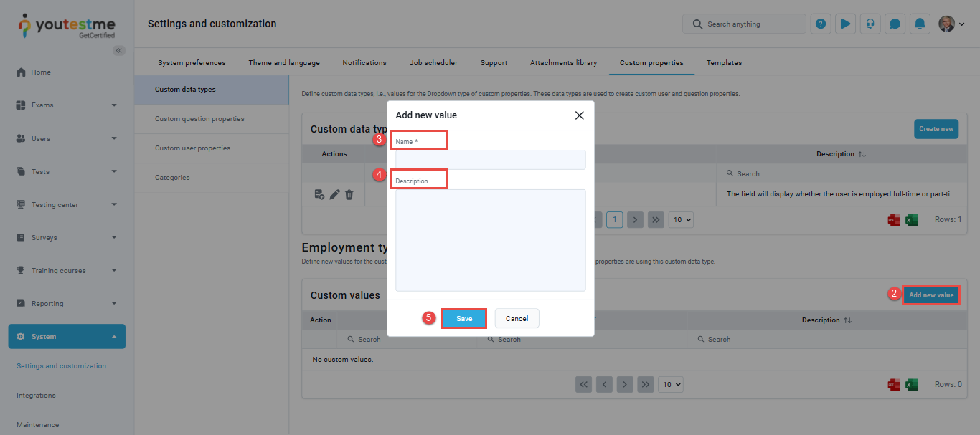Open the headset support icon
Viewport: 980px width, 435px height.
click(x=870, y=24)
